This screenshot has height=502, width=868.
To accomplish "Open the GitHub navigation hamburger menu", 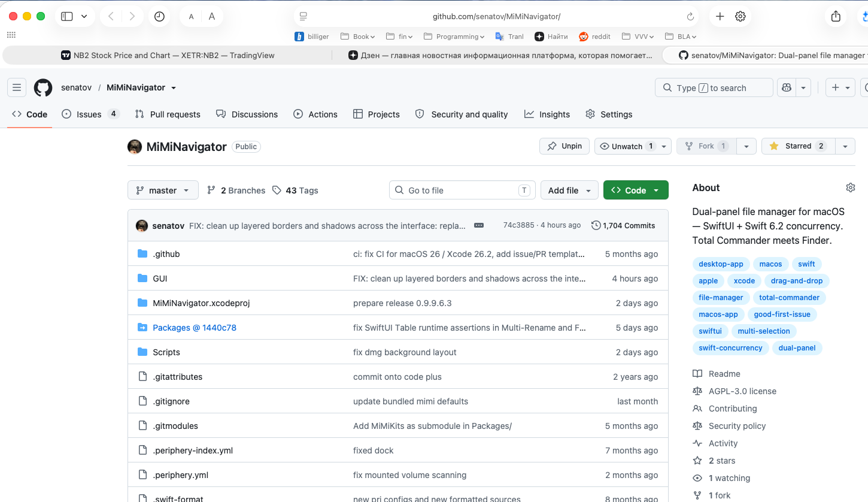I will pyautogui.click(x=17, y=88).
